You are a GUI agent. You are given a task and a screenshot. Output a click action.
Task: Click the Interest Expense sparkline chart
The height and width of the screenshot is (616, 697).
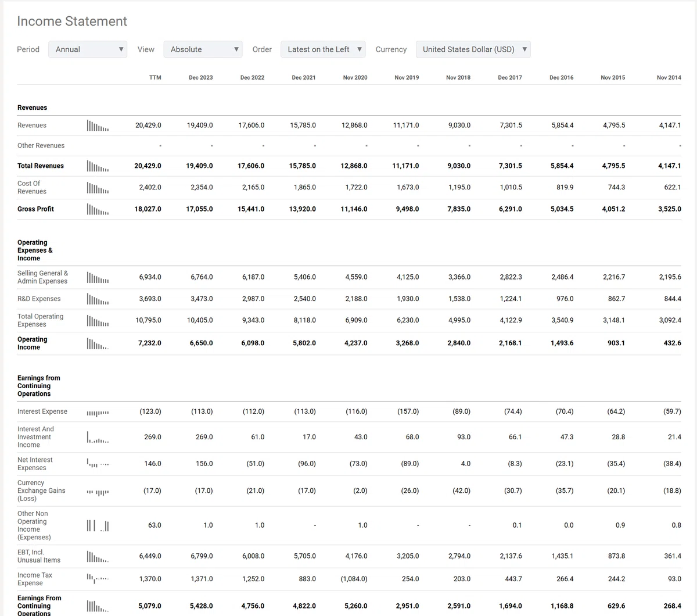[98, 413]
